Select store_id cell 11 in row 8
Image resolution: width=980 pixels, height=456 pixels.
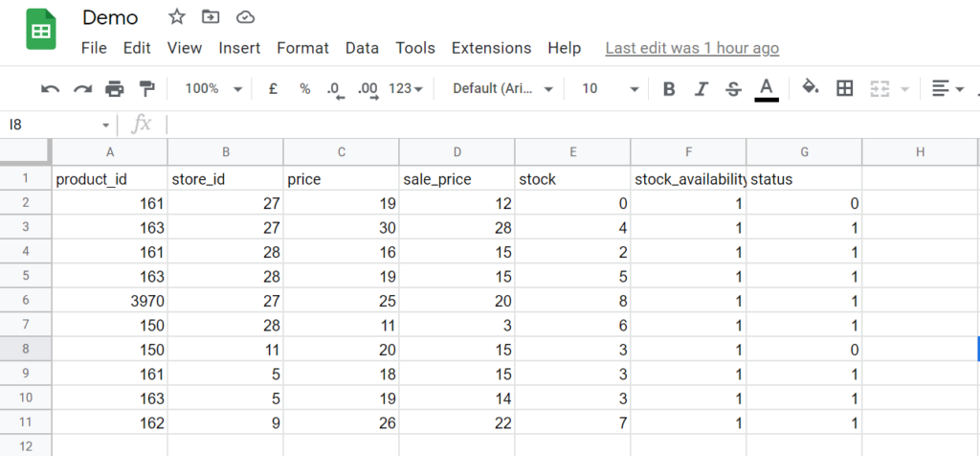(x=225, y=350)
